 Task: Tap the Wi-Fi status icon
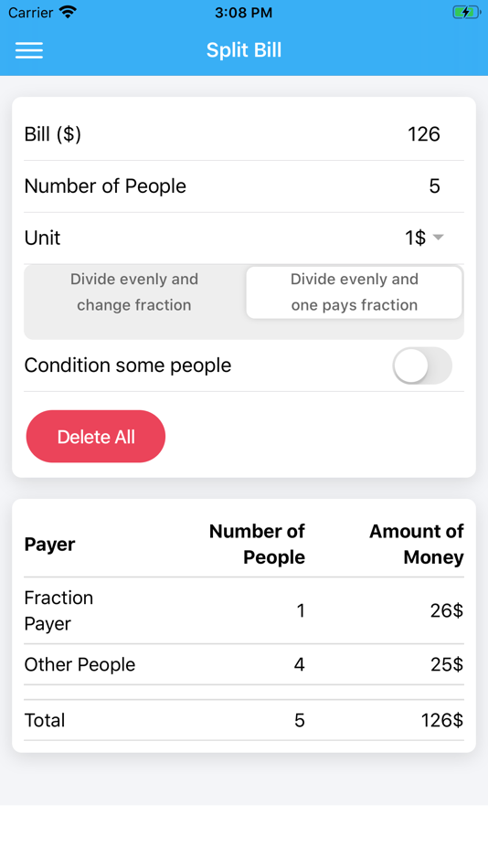[69, 12]
